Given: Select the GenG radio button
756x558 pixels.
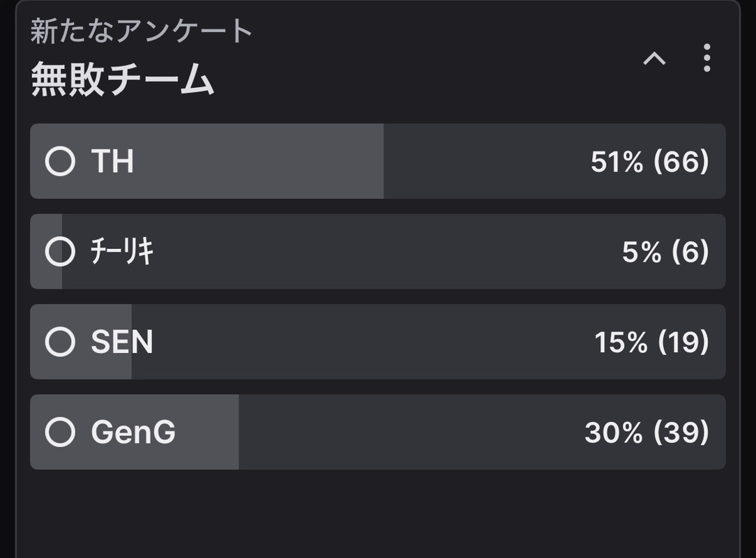Looking at the screenshot, I should (60, 432).
